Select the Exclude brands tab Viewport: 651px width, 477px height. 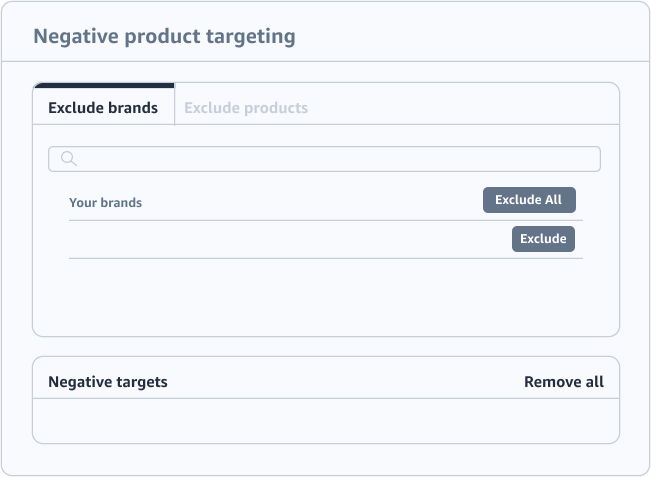pos(103,108)
